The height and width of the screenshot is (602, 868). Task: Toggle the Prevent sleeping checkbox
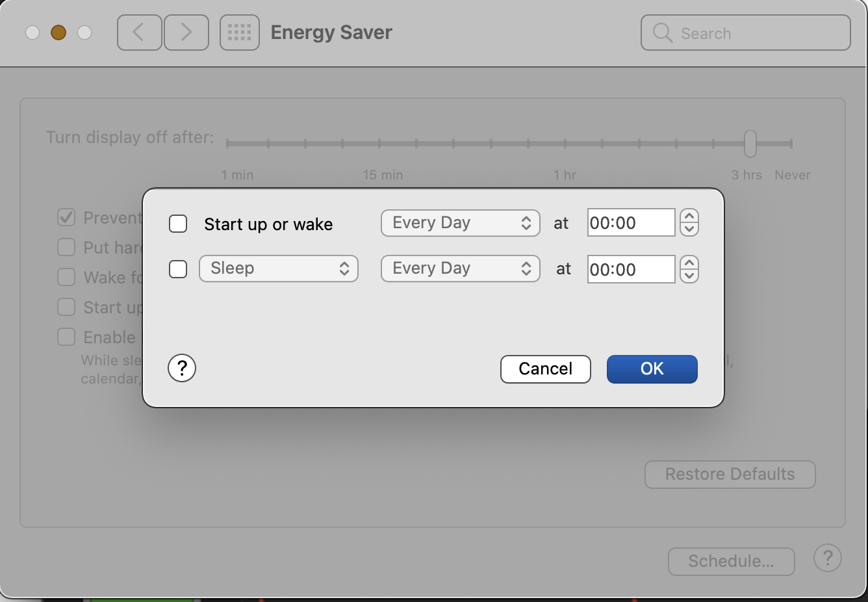tap(66, 217)
